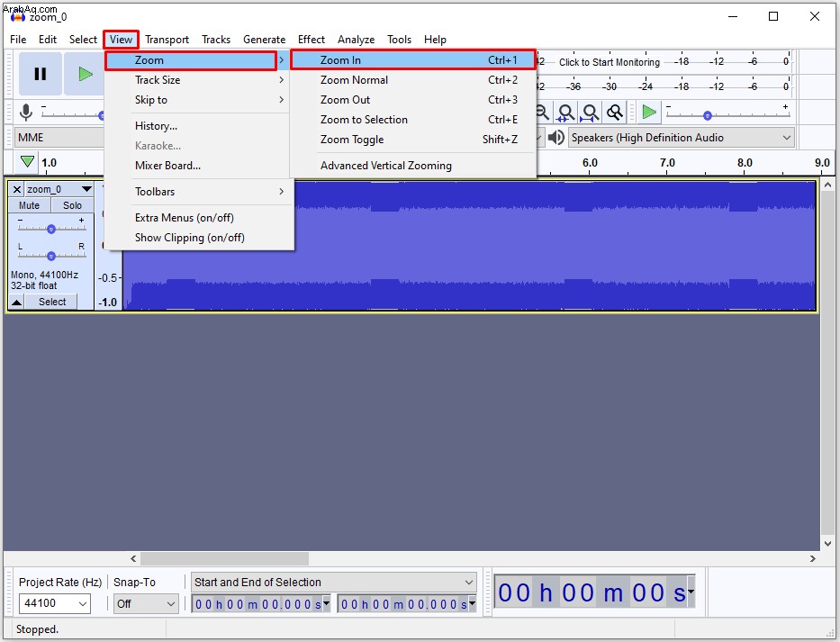This screenshot has width=840, height=642.
Task: Open the Transport menu
Action: pyautogui.click(x=167, y=39)
